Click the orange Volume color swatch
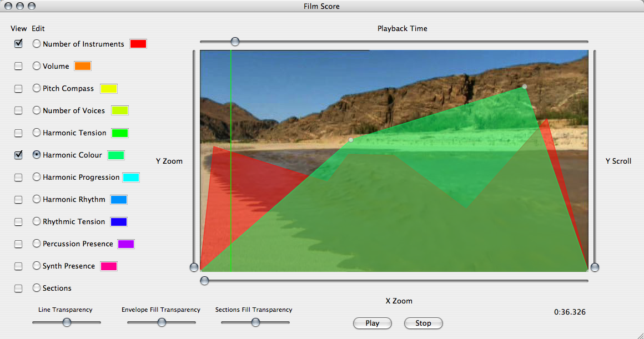644x339 pixels. [82, 66]
